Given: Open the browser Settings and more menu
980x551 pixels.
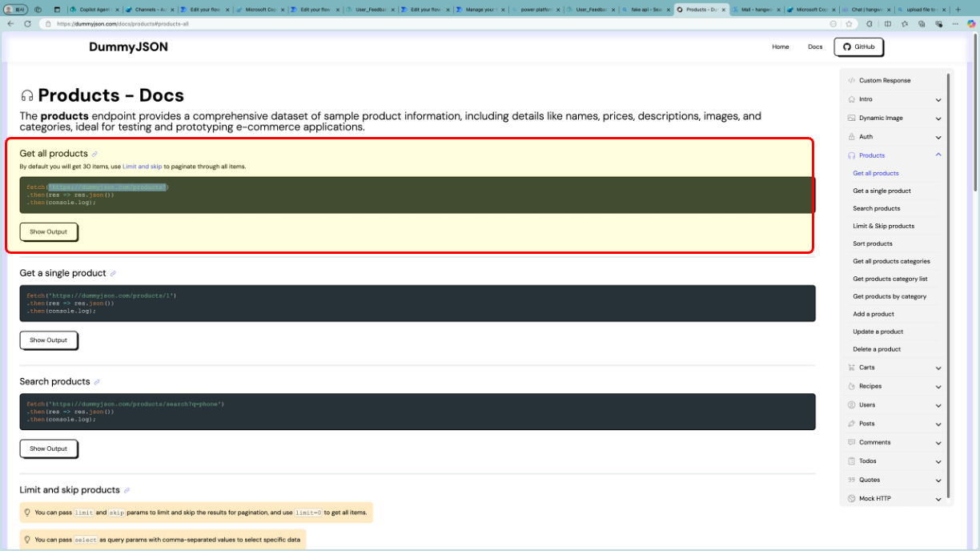Looking at the screenshot, I should [x=954, y=24].
